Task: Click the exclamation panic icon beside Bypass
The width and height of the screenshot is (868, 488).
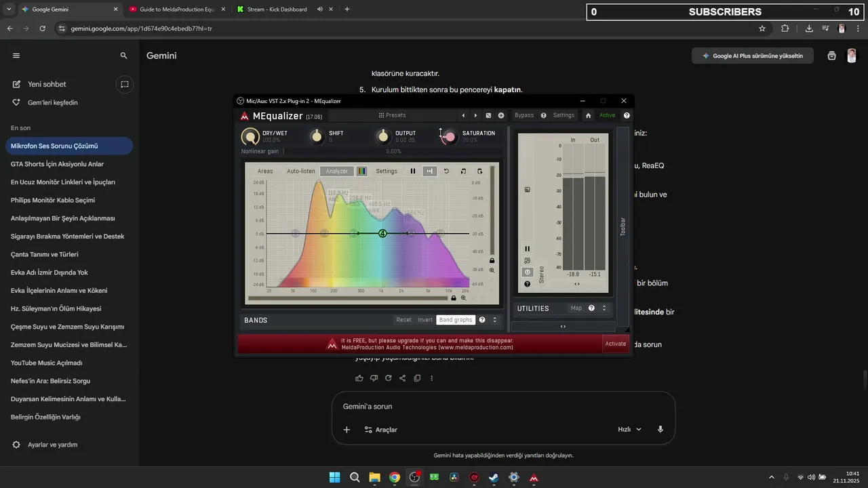Action: 543,115
